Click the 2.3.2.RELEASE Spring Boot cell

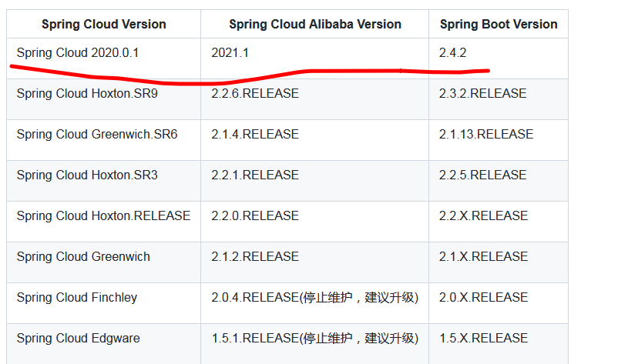[x=482, y=94]
